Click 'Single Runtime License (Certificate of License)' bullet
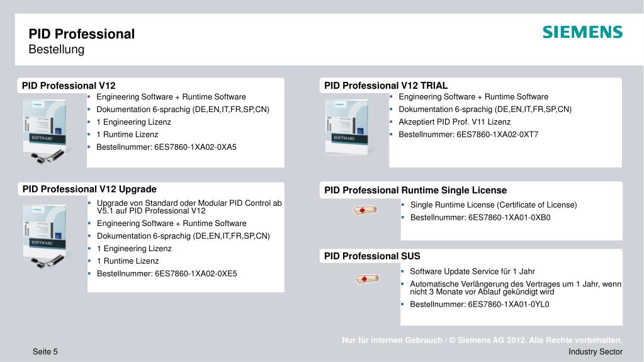Screen dimensions: 644x362 click(494, 205)
